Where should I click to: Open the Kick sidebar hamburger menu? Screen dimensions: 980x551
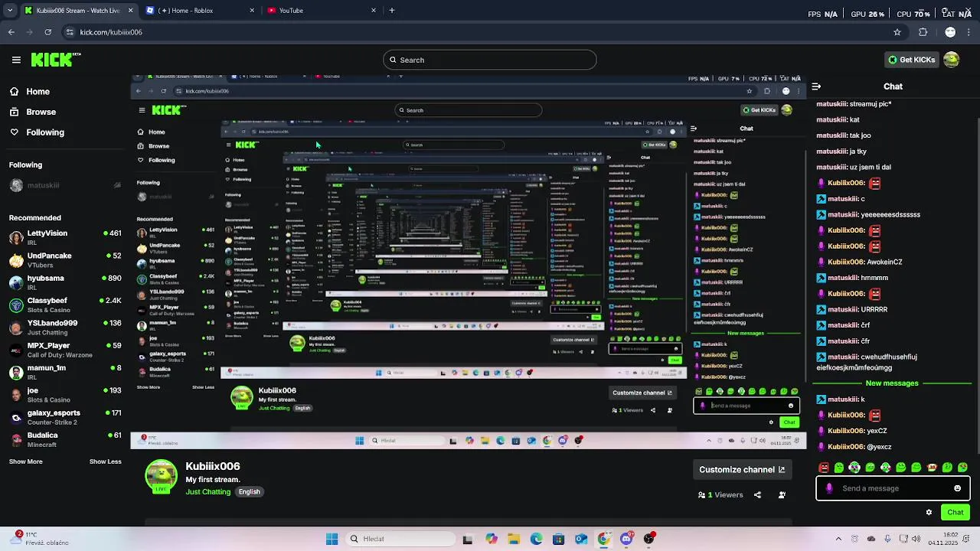point(16,60)
